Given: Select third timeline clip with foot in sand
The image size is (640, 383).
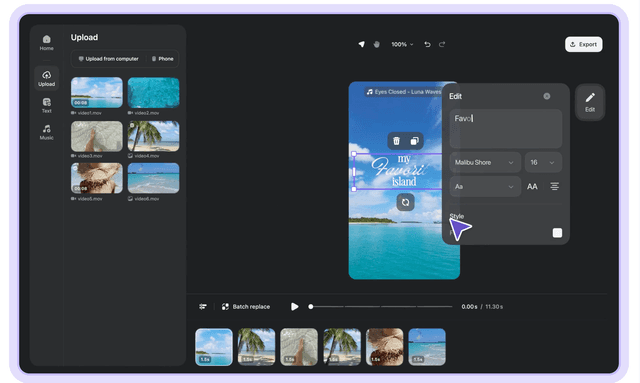Looking at the screenshot, I should (299, 347).
